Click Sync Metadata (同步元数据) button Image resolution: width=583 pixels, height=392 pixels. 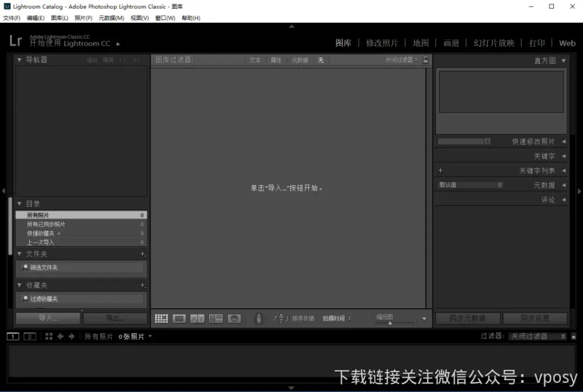[x=468, y=318]
